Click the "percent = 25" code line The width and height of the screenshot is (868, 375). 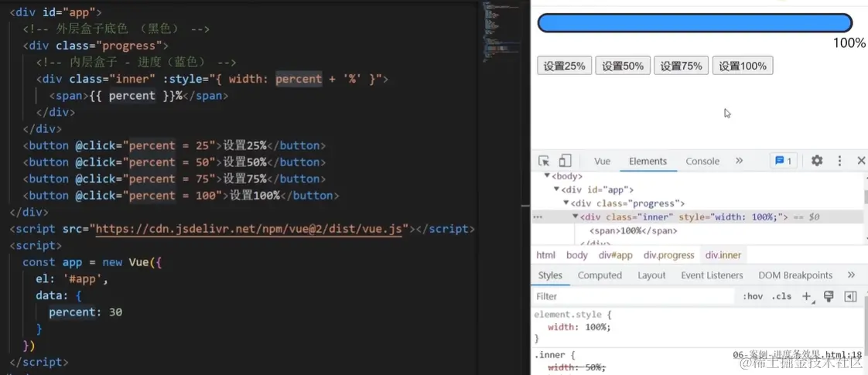tap(174, 145)
